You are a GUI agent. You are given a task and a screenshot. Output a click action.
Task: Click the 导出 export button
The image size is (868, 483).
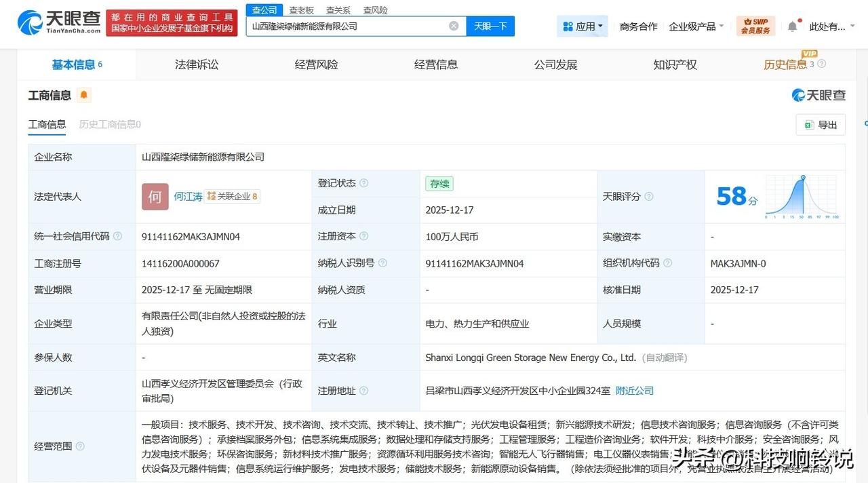821,125
